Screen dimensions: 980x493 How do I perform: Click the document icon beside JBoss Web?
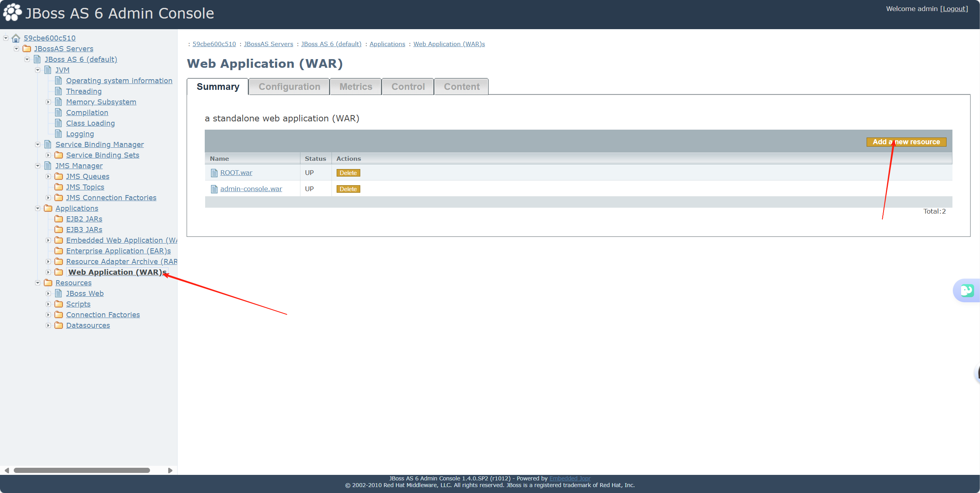pyautogui.click(x=59, y=293)
